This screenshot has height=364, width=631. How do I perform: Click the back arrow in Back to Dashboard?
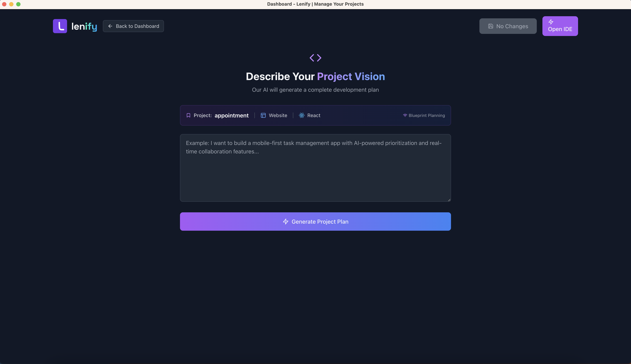tap(110, 26)
